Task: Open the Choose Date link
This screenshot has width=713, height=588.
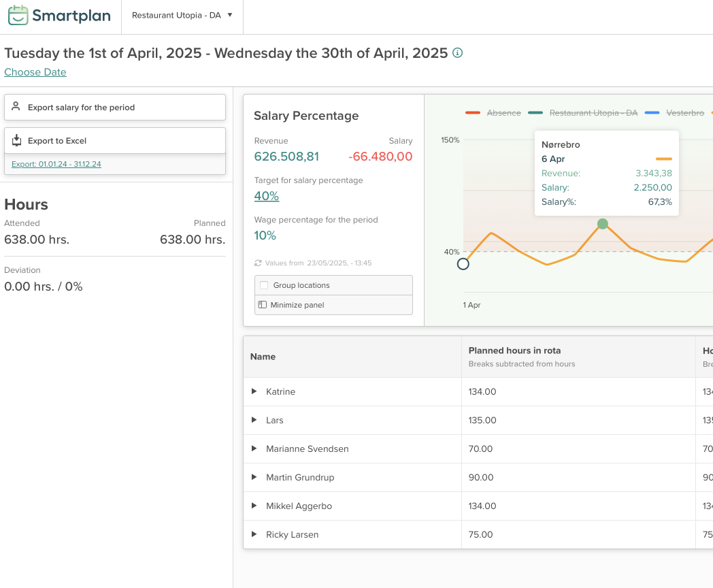Action: click(x=35, y=72)
